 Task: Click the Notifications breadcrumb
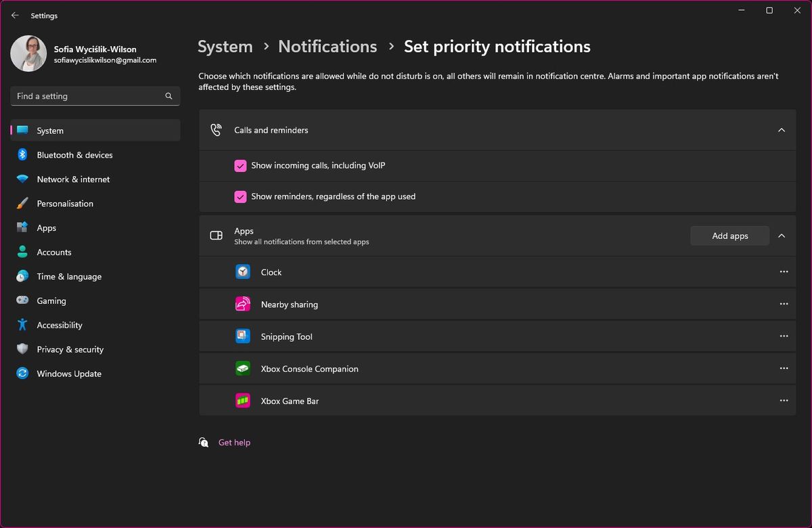coord(328,47)
